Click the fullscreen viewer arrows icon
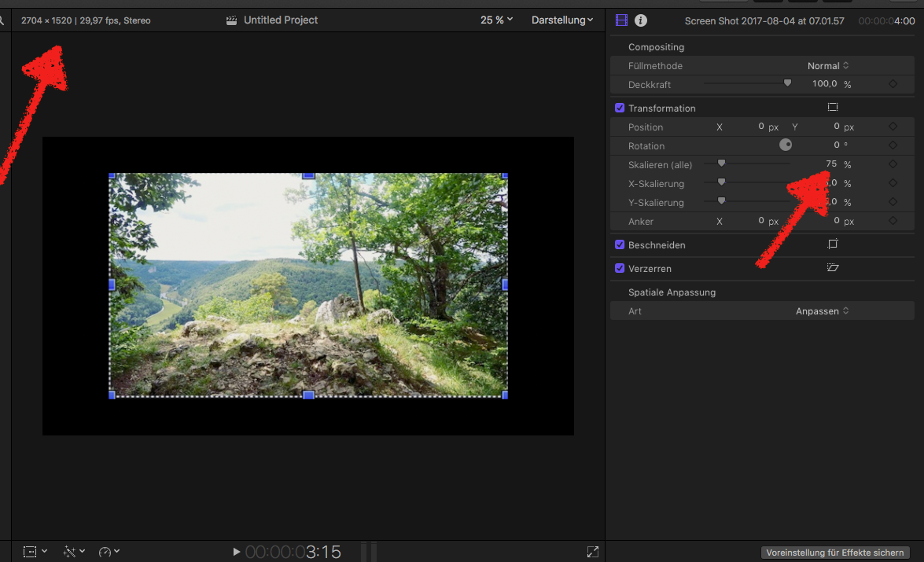924x562 pixels. tap(593, 552)
